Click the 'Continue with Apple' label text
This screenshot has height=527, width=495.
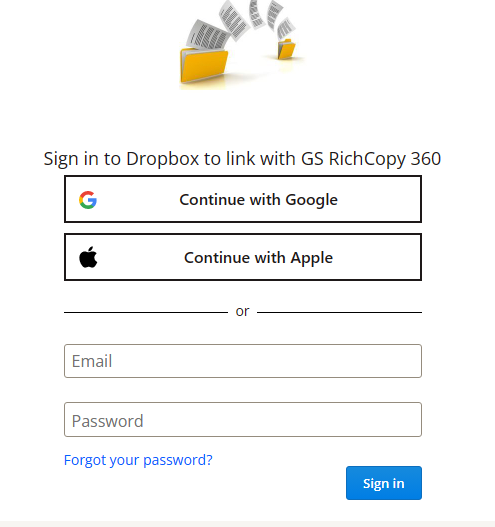pos(258,258)
